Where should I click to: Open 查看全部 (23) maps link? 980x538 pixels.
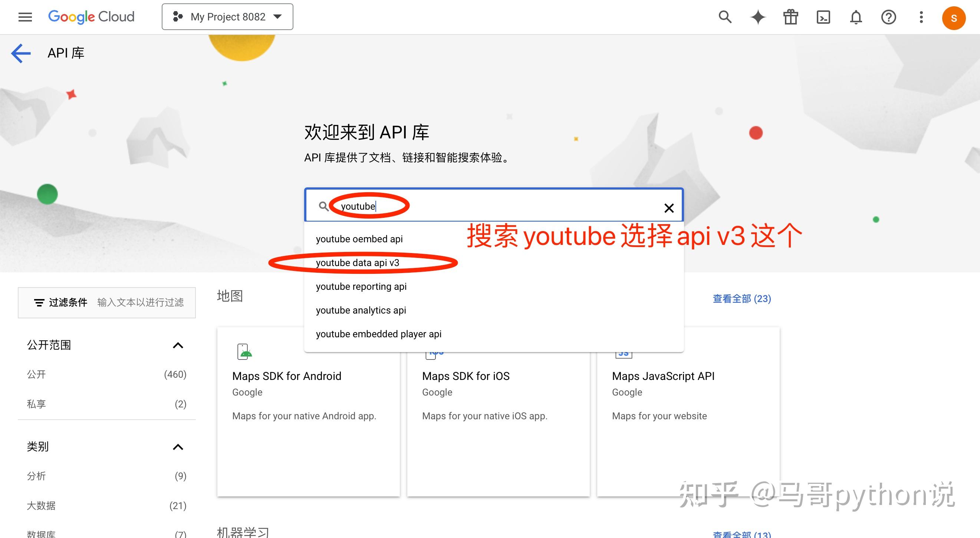coord(741,299)
